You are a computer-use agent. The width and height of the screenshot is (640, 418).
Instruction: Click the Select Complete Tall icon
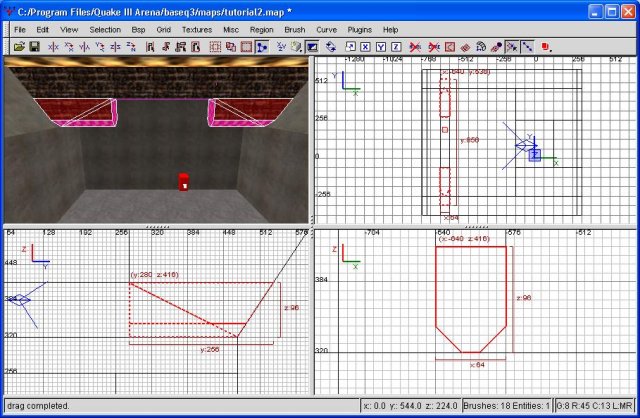150,47
